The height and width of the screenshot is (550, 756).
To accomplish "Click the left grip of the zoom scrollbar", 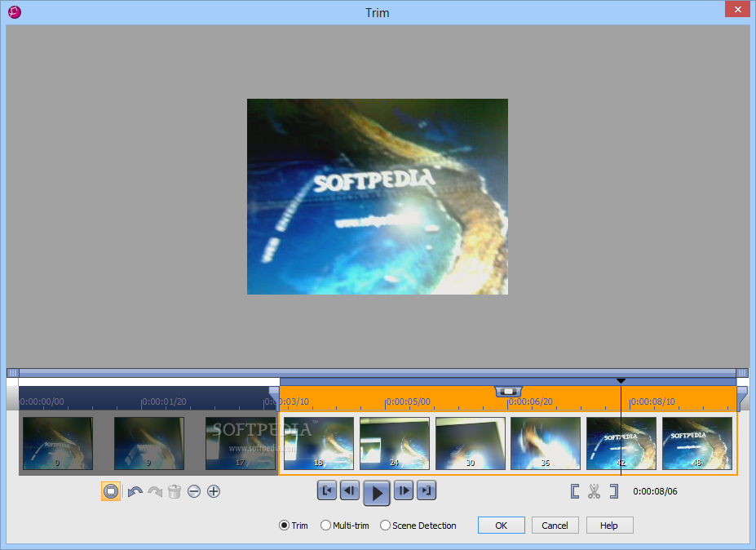I will [13, 372].
